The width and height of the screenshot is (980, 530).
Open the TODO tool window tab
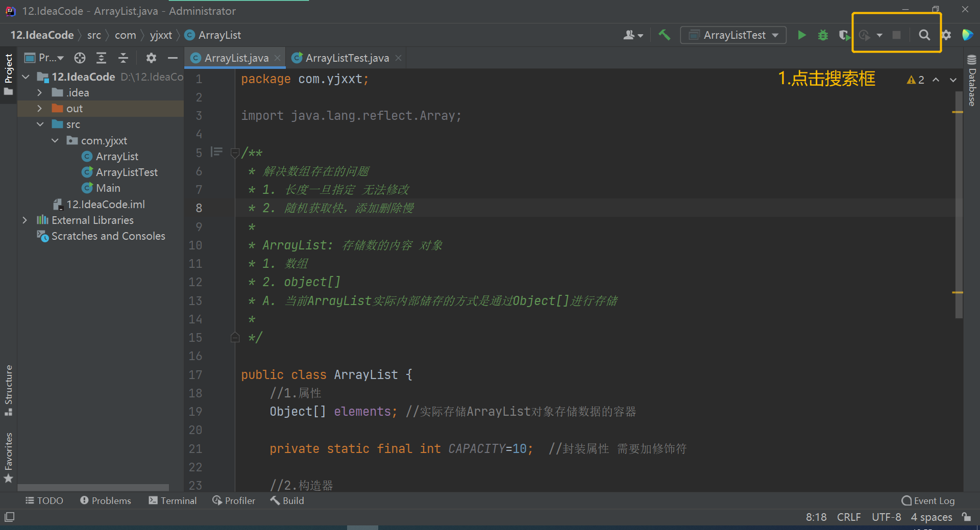point(44,501)
